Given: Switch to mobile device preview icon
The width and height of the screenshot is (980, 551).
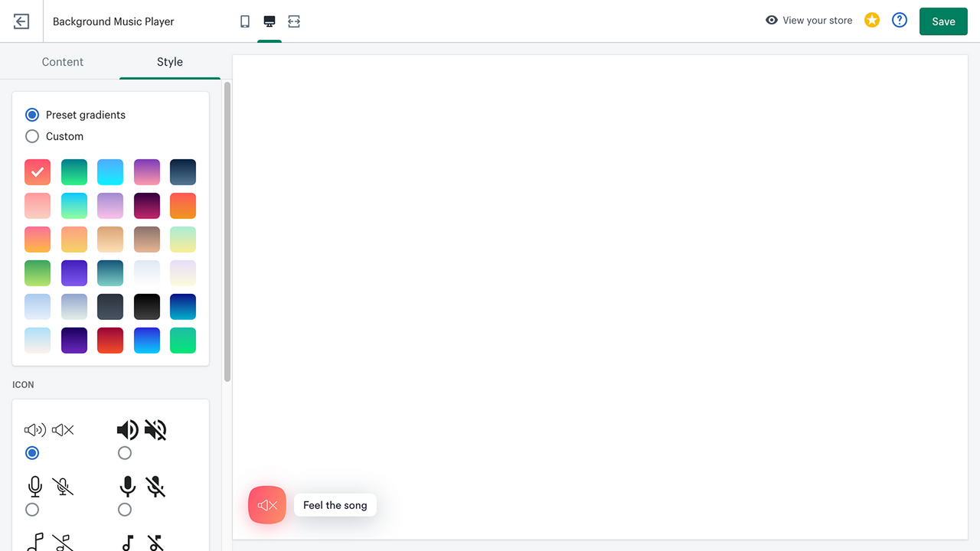Looking at the screenshot, I should click(x=245, y=21).
